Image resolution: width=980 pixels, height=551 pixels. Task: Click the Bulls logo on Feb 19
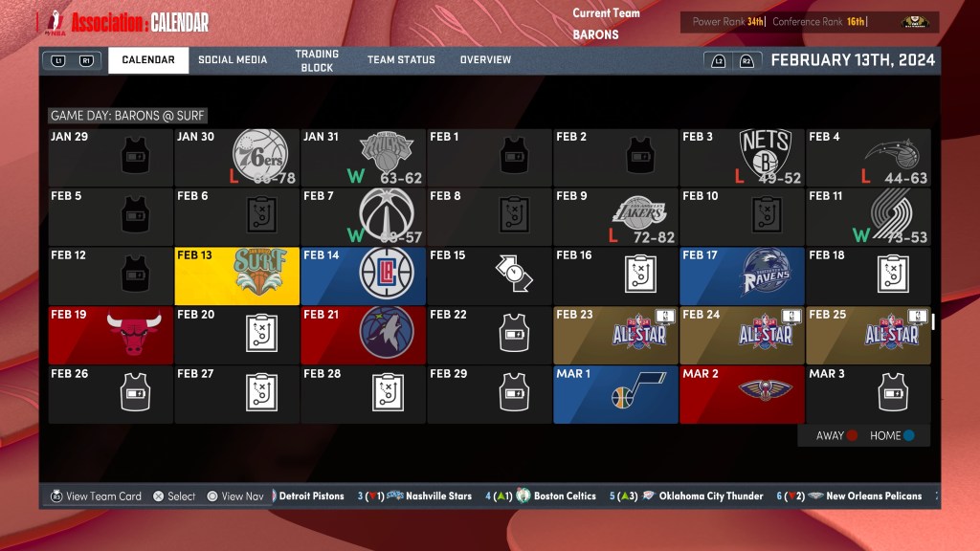pyautogui.click(x=134, y=336)
